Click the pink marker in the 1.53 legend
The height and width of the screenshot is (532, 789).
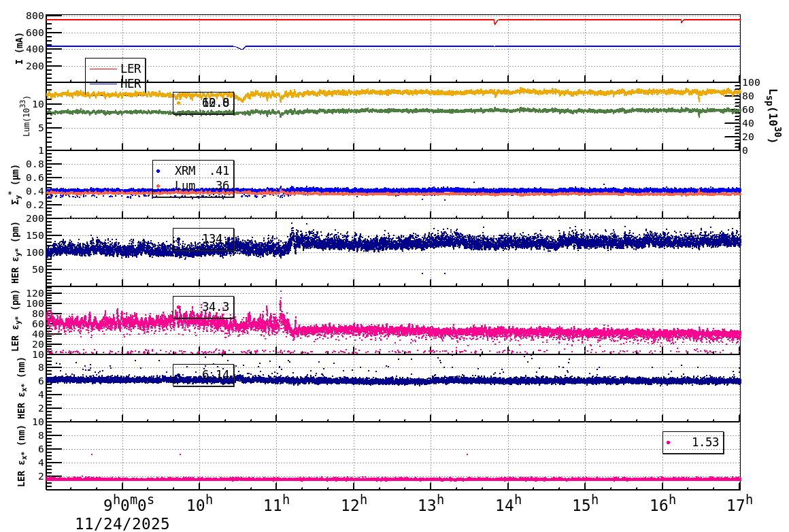click(x=669, y=442)
